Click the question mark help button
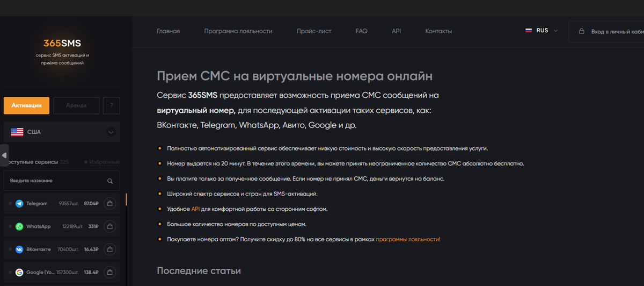This screenshot has height=286, width=644. (x=111, y=105)
